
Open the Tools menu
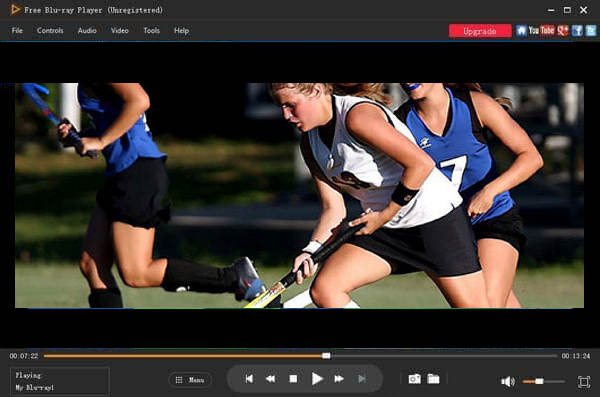pos(152,31)
